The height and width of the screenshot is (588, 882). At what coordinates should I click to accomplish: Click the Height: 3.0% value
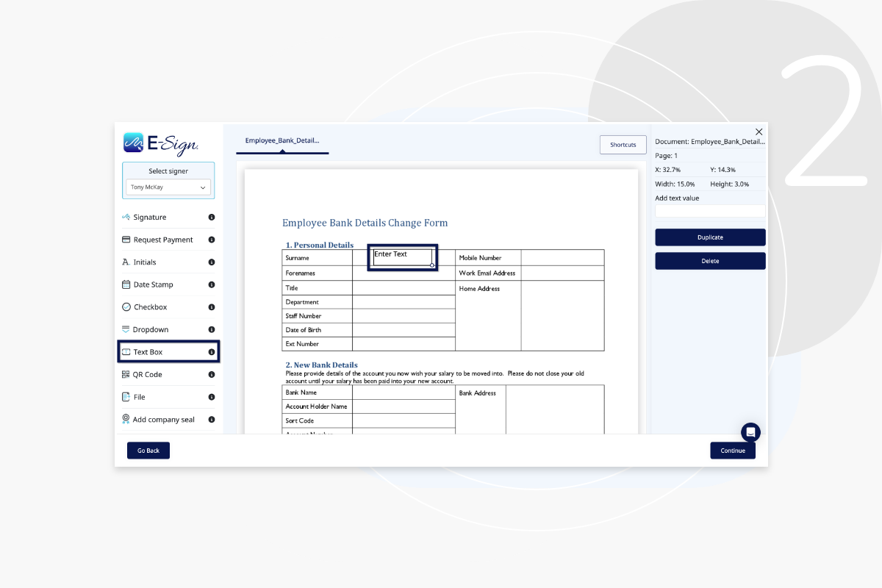coord(730,184)
